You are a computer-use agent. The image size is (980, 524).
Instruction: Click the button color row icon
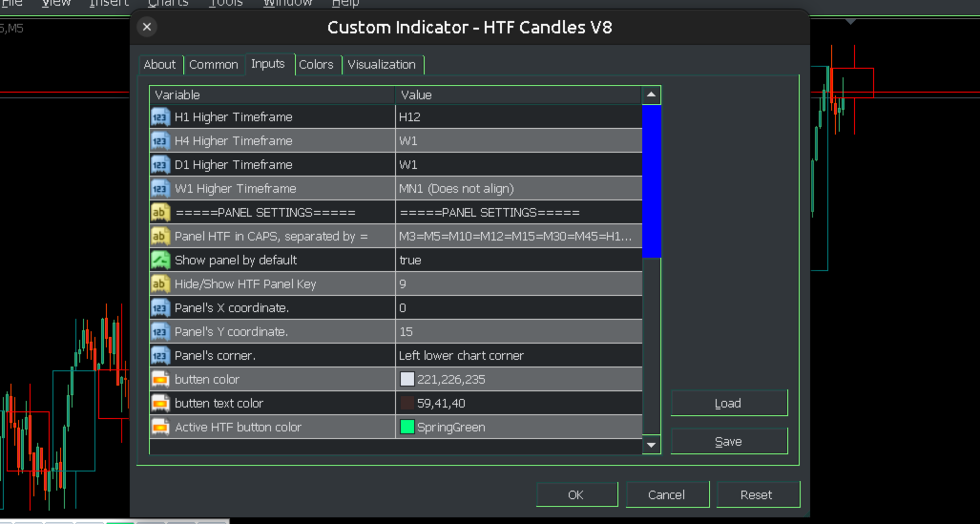point(159,379)
